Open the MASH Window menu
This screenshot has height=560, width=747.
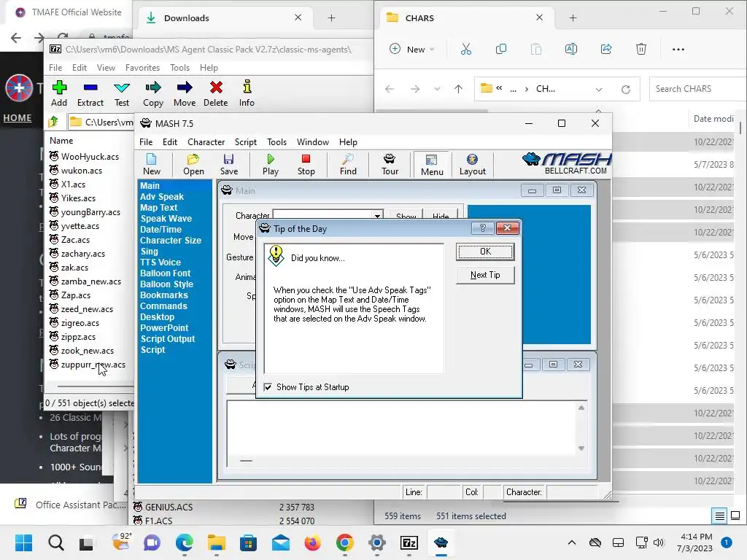coord(312,142)
